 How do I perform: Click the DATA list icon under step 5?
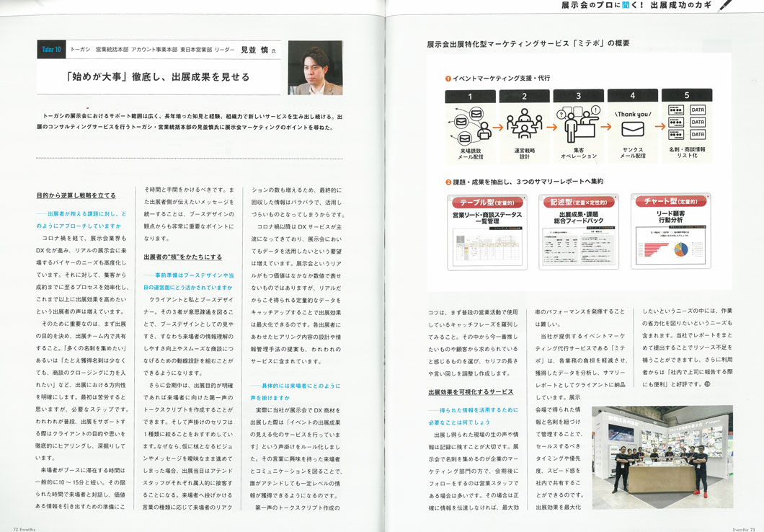tap(687, 123)
